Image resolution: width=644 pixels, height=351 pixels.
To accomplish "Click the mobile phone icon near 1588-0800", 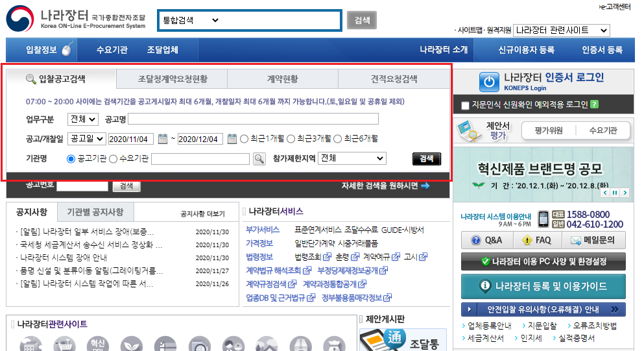I will [x=543, y=219].
